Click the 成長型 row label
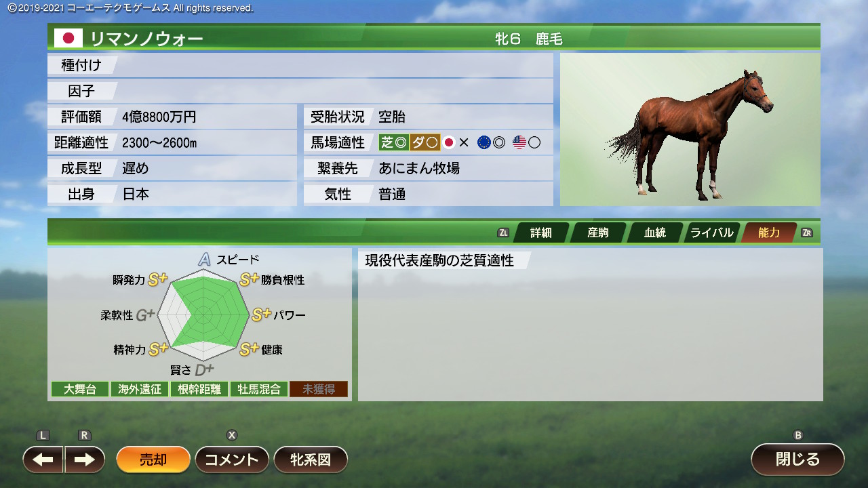 81,168
